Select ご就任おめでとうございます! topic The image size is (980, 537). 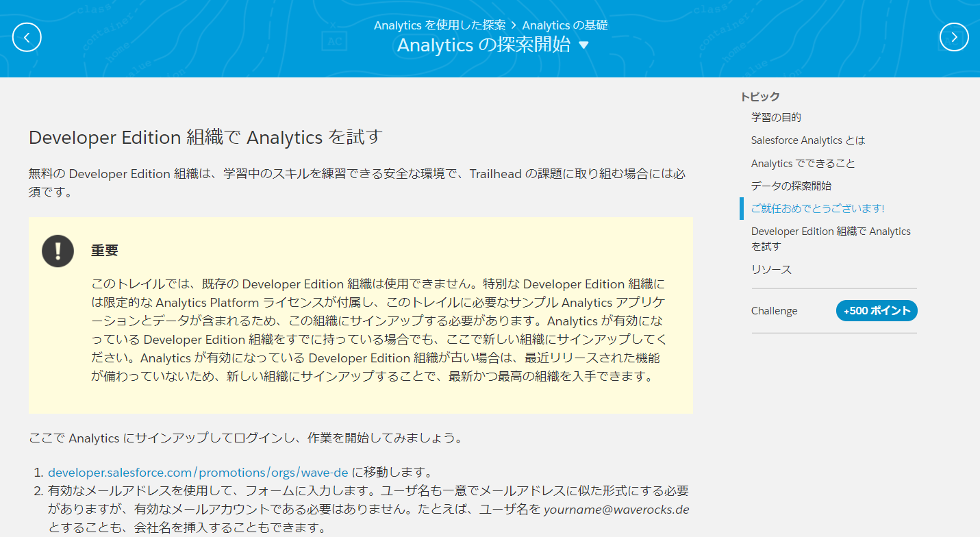[818, 209]
